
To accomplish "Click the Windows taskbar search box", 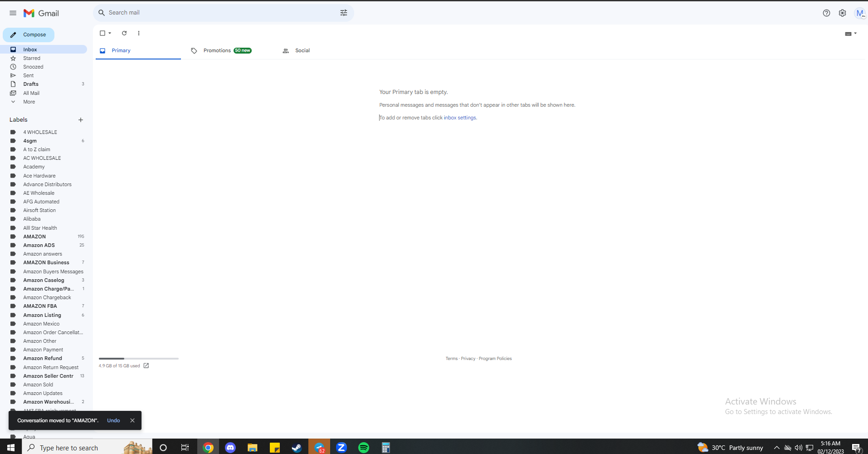I will 87,447.
